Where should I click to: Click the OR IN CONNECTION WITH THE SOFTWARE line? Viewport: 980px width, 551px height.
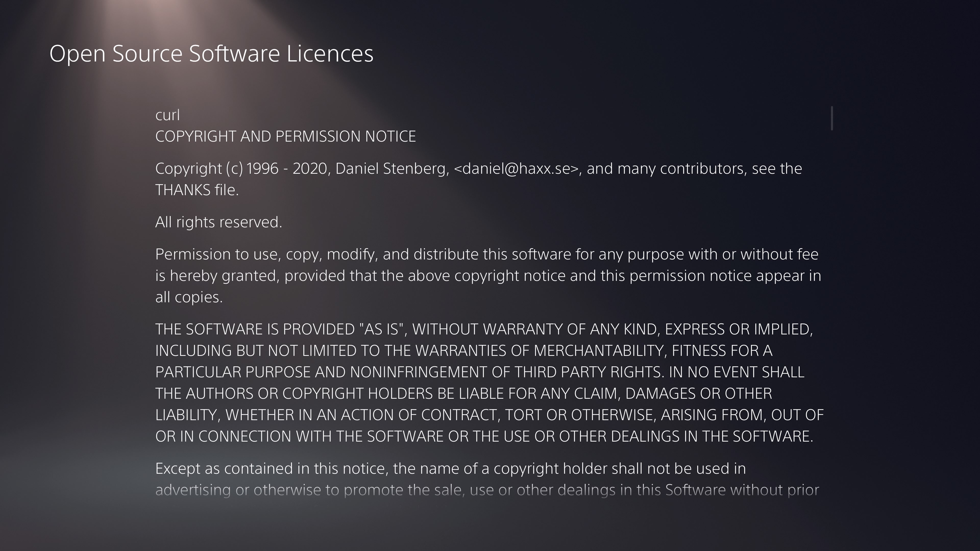[484, 436]
